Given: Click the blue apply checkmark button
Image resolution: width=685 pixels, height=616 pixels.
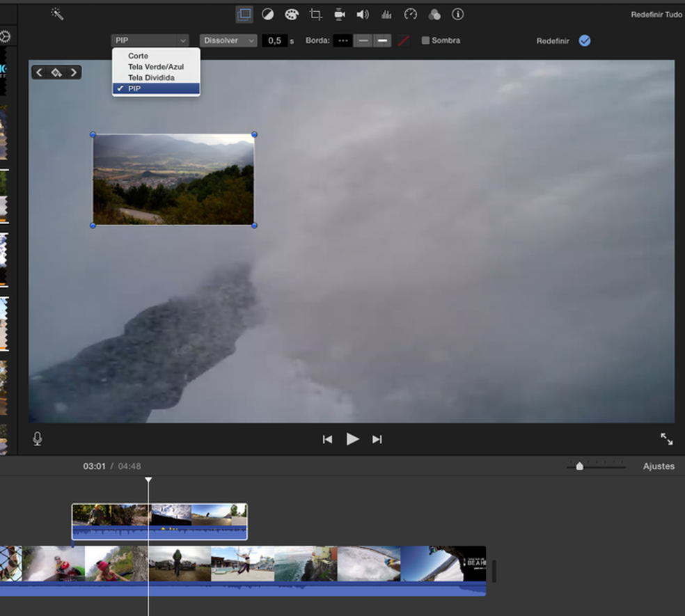Looking at the screenshot, I should pyautogui.click(x=585, y=40).
